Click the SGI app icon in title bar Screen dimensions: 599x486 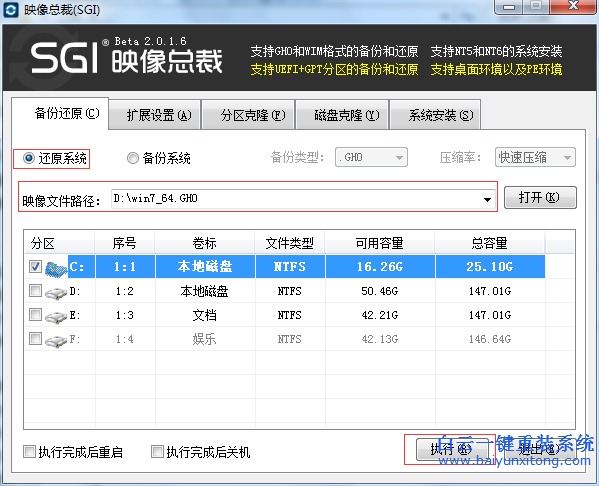point(10,10)
